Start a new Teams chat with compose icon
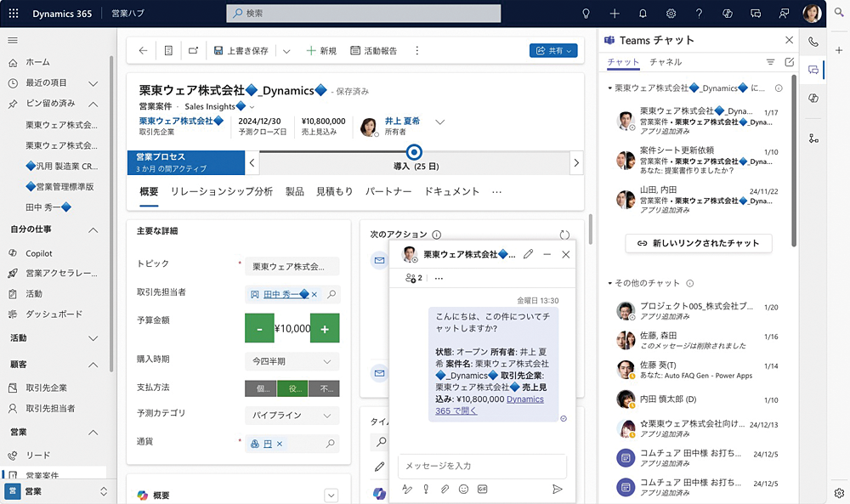The image size is (850, 504). tap(790, 62)
